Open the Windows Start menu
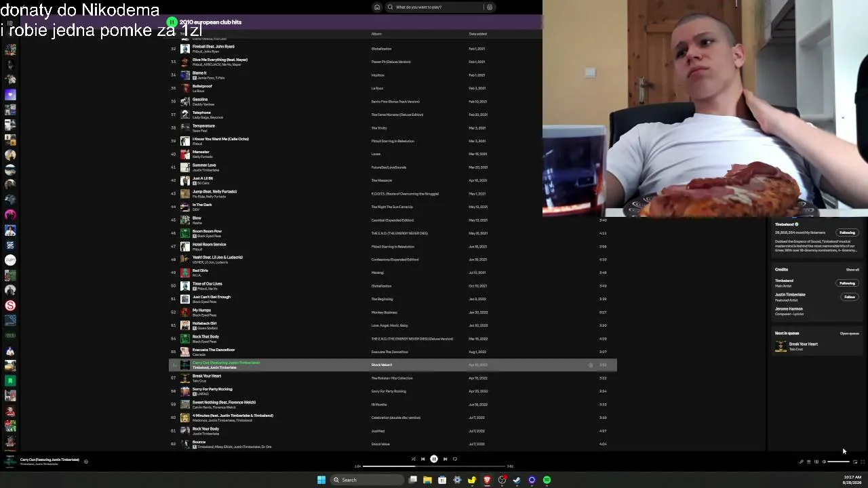This screenshot has width=868, height=488. pos(321,480)
